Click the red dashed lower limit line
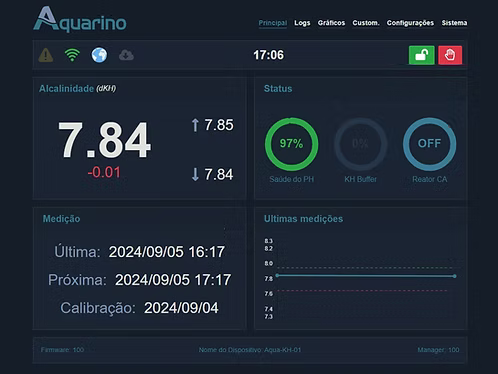This screenshot has width=498, height=374. [362, 291]
